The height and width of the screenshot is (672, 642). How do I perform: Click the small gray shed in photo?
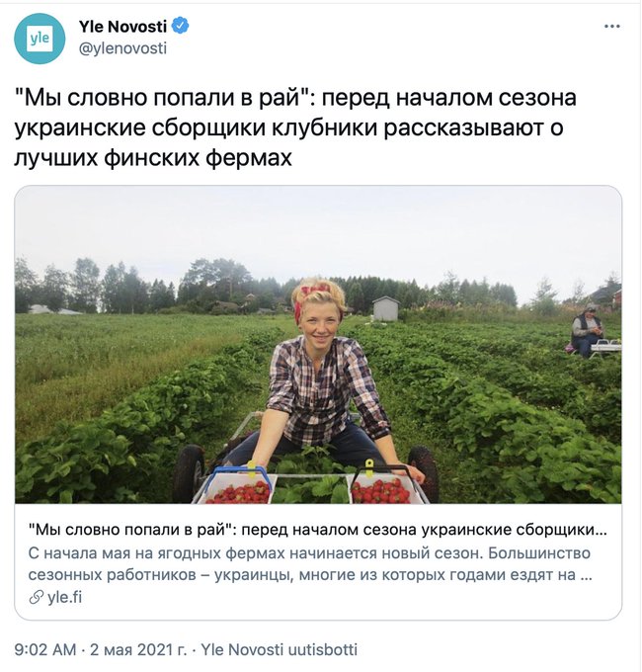pos(386,308)
